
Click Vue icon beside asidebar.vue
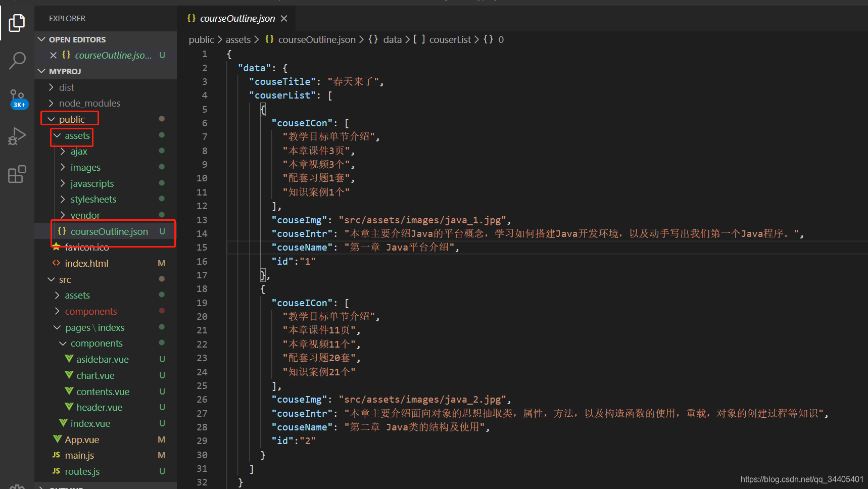coord(69,359)
